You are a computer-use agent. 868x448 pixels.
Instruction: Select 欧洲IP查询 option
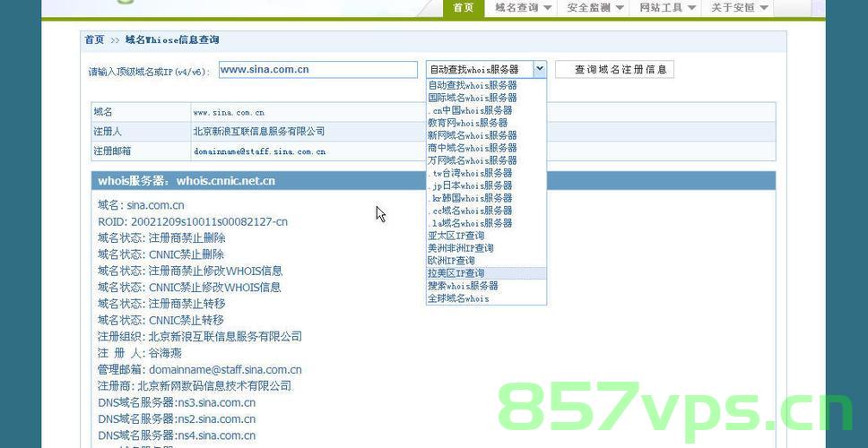(486, 261)
